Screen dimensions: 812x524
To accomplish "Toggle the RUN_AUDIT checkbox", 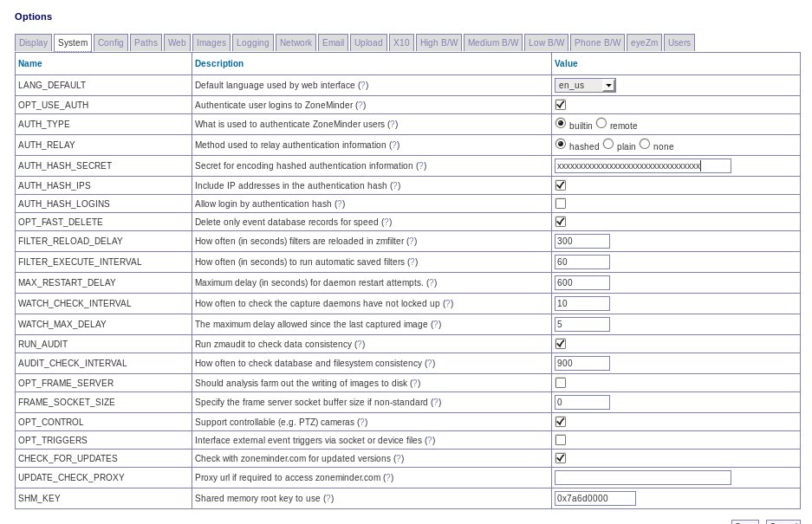I will coord(561,344).
